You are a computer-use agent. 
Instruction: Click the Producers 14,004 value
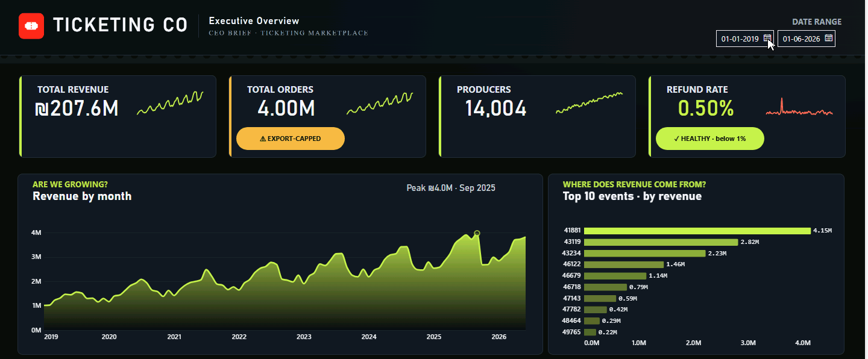(x=495, y=109)
